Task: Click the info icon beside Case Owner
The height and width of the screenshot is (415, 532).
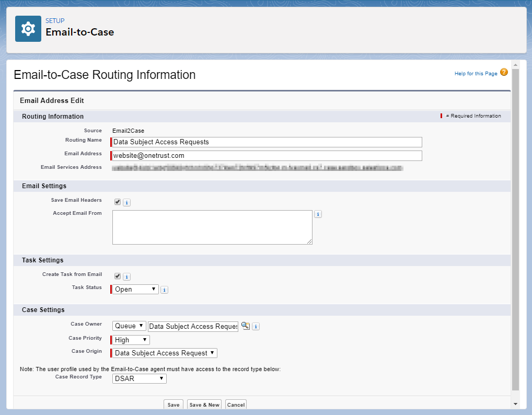Action: pos(256,326)
